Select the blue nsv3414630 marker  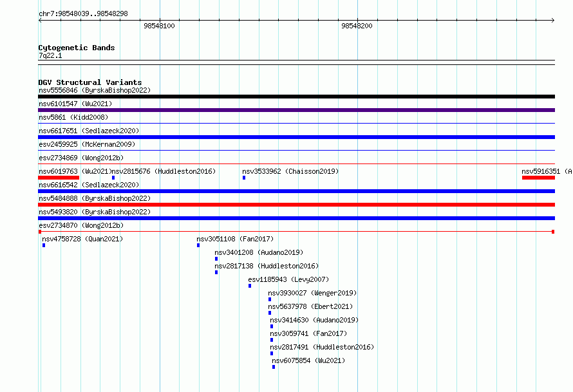pyautogui.click(x=272, y=326)
